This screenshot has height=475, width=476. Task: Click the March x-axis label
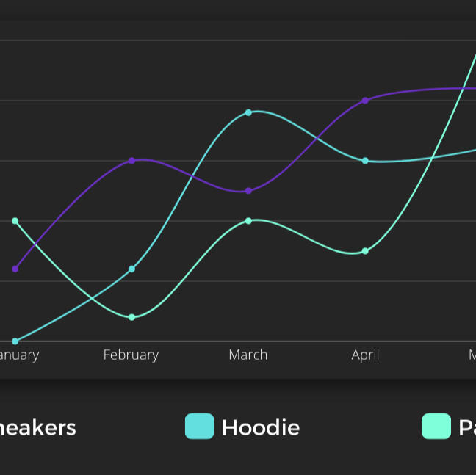click(x=248, y=355)
